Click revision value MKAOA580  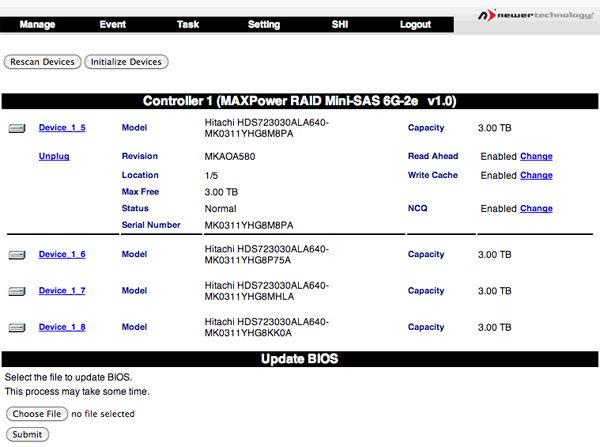tap(230, 156)
